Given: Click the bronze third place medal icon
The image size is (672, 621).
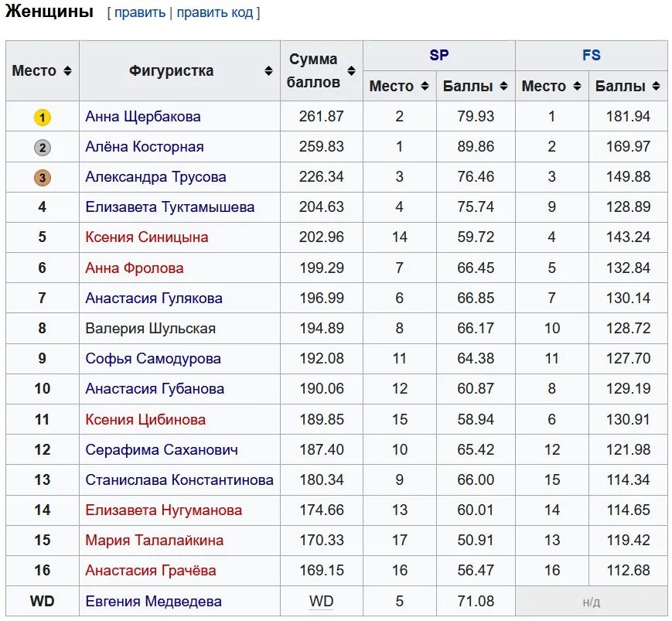Looking at the screenshot, I should pyautogui.click(x=42, y=178).
